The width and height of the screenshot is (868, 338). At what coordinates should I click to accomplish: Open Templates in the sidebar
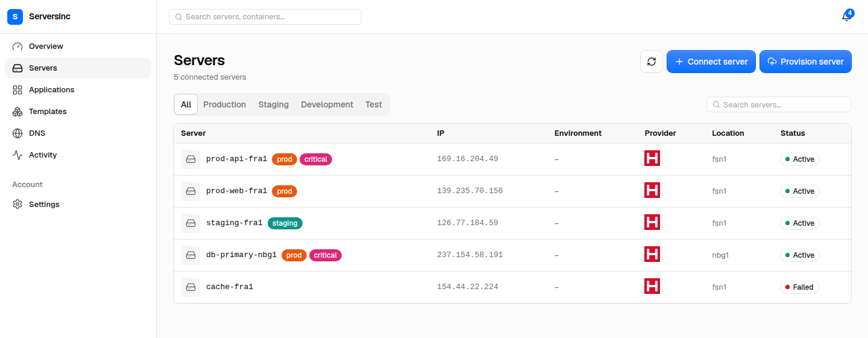point(78,112)
